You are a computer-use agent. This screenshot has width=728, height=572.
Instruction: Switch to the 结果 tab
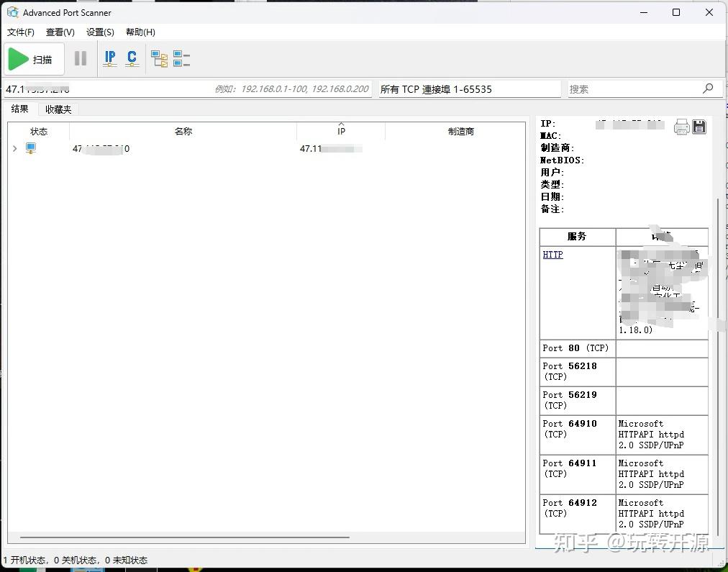20,109
